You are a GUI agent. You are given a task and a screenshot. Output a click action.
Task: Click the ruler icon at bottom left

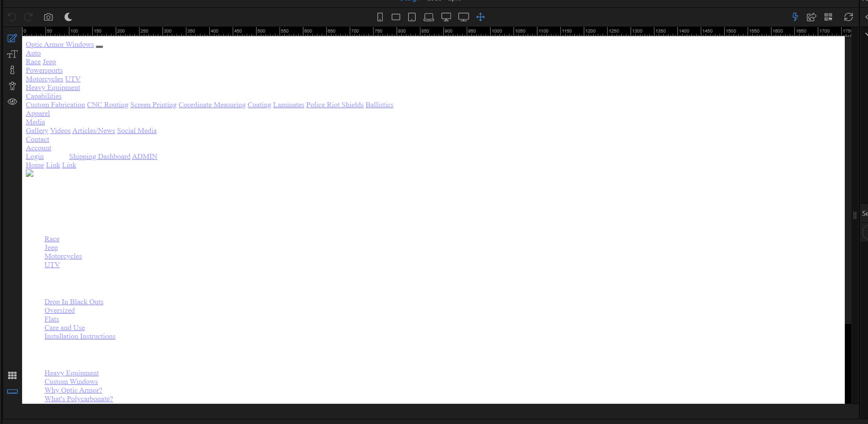(12, 392)
